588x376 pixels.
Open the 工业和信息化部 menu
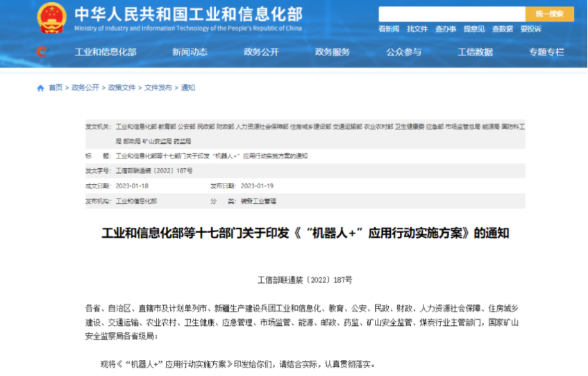(106, 52)
